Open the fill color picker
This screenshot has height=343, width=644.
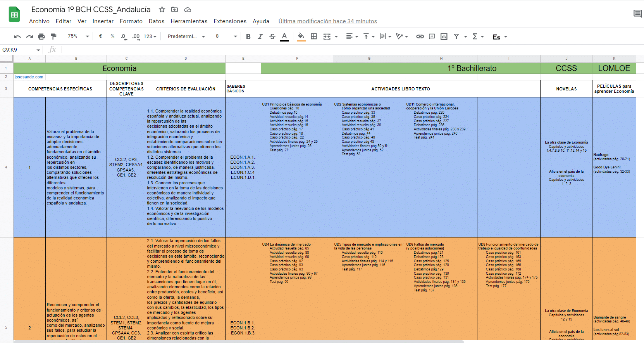coord(301,36)
